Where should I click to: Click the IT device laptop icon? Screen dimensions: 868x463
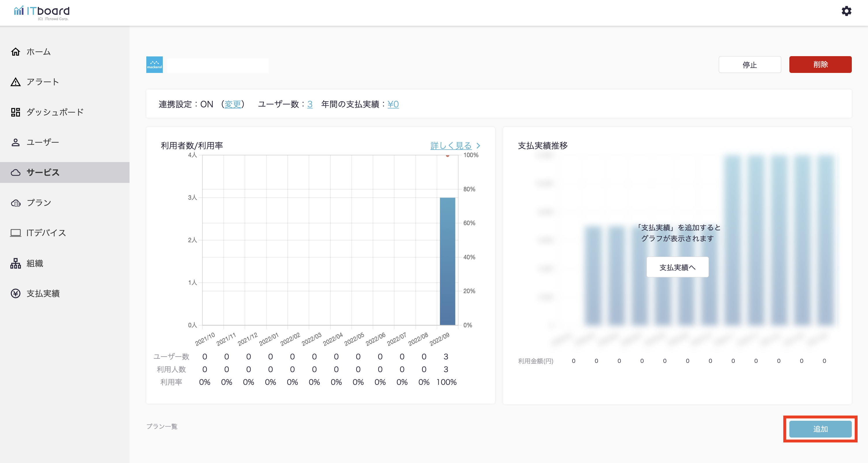(16, 233)
